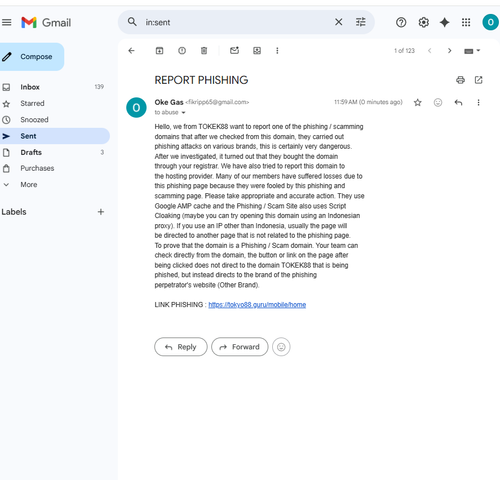Screen dimensions: 500x480
Task: Click the '1 of 123' counter
Action: 404,51
